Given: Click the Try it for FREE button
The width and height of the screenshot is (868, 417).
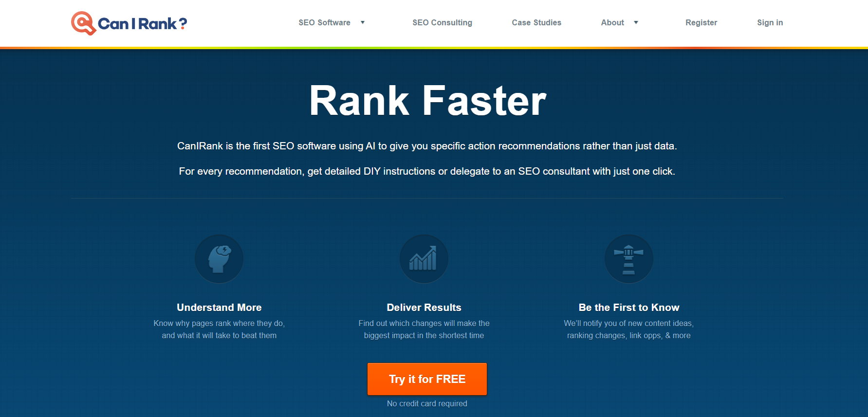Looking at the screenshot, I should [x=427, y=379].
